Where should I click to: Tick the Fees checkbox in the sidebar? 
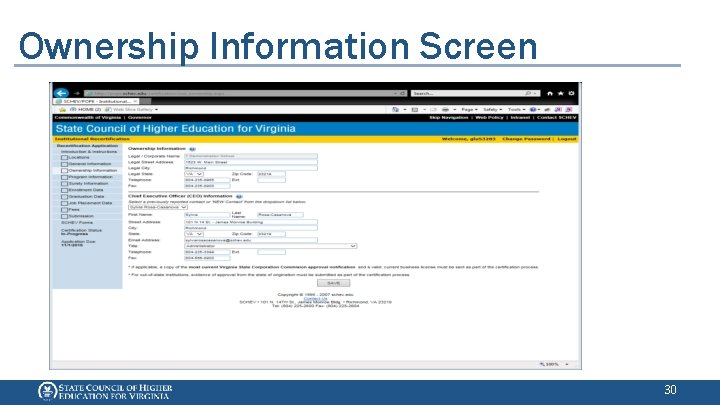(x=64, y=209)
